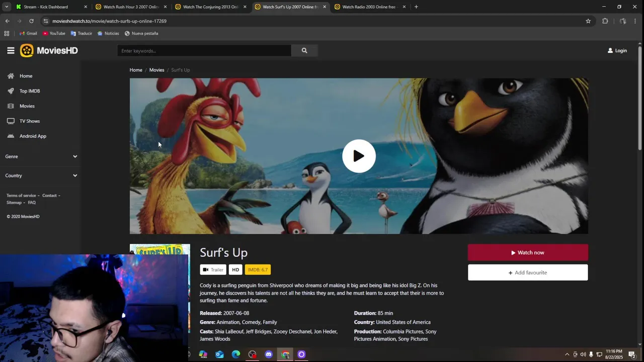Open Jeff Bridges' cast page
This screenshot has height=362, width=644.
(258, 332)
